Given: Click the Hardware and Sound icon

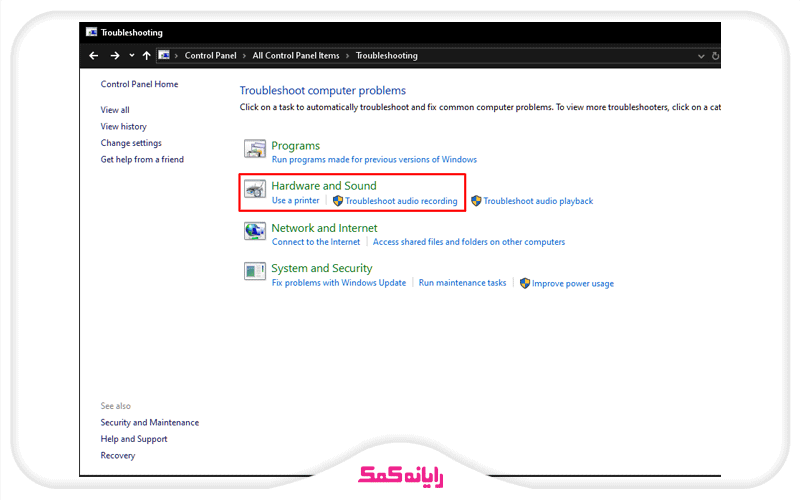Looking at the screenshot, I should [255, 190].
